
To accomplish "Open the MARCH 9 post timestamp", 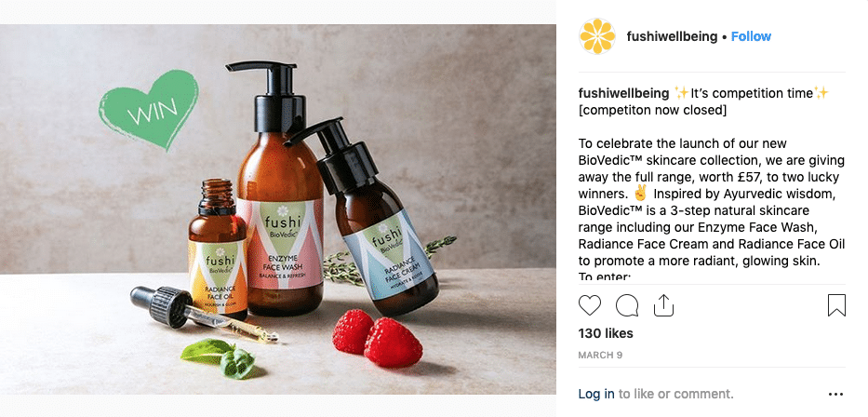I will click(x=600, y=355).
